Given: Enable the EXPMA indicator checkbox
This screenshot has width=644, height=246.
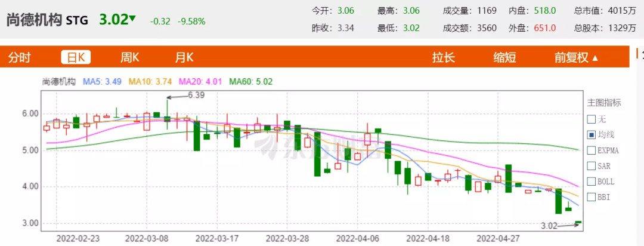Looking at the screenshot, I should [x=592, y=150].
